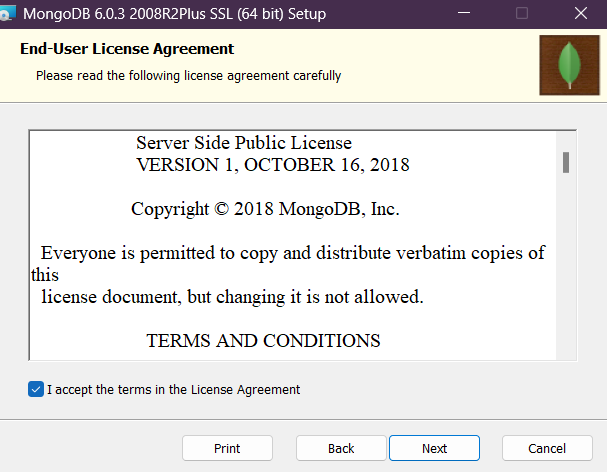Click the 'Server Side Public License' heading
Image resolution: width=607 pixels, height=472 pixels.
pyautogui.click(x=244, y=143)
